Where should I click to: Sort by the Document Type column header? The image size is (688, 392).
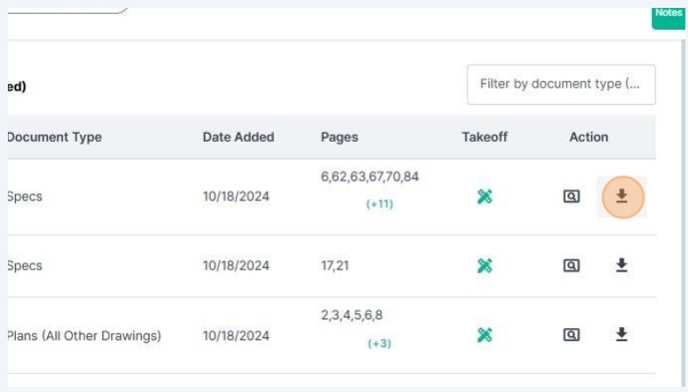pyautogui.click(x=54, y=137)
